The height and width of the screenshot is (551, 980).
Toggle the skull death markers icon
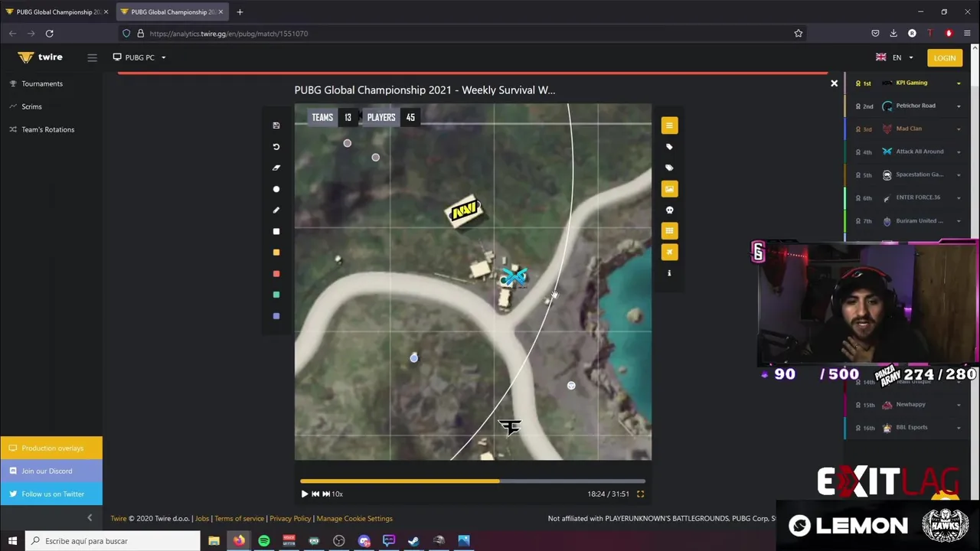669,210
